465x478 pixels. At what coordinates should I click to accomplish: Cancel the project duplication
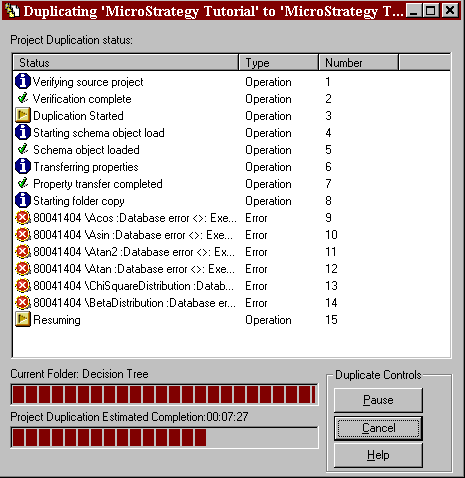coord(378,428)
